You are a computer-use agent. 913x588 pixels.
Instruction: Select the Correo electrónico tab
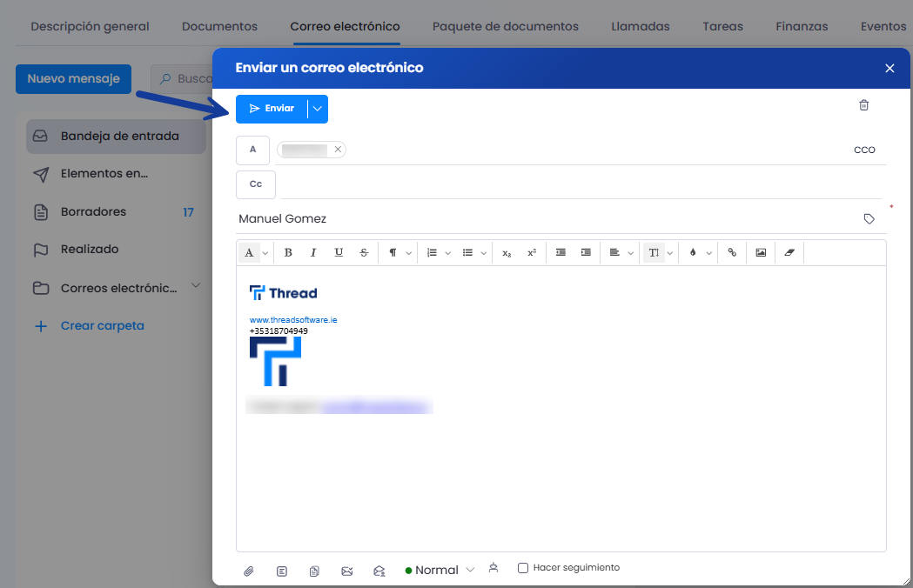click(x=346, y=26)
